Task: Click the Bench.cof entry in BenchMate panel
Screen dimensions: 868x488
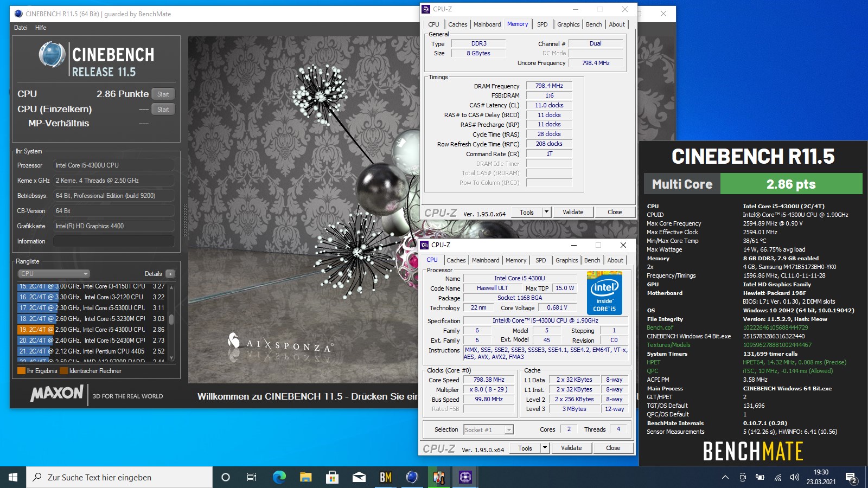Action: point(660,328)
